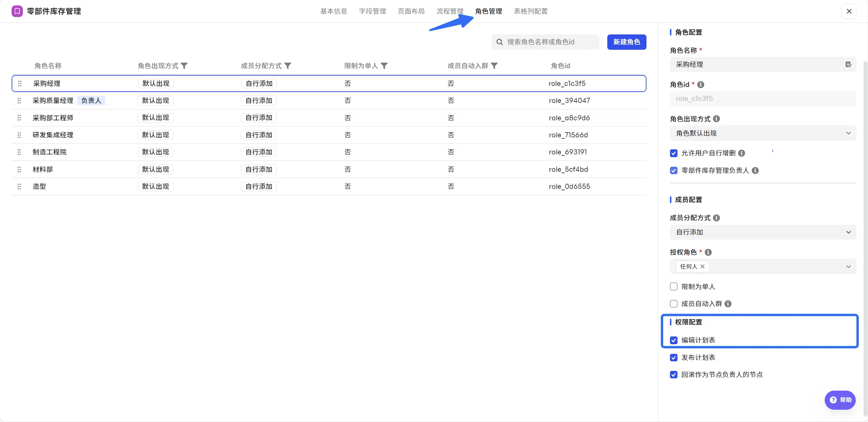Click filter icon beside 角色出现方式 column
The height and width of the screenshot is (422, 868).
pyautogui.click(x=184, y=66)
